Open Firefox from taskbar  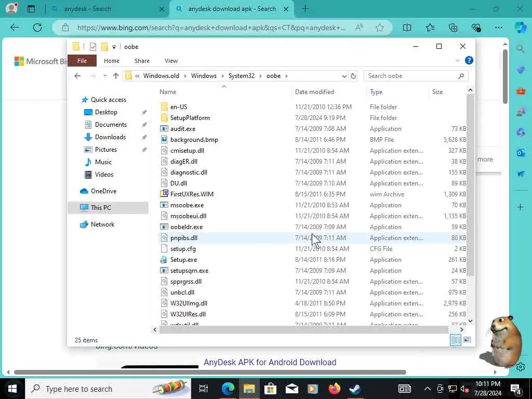[334, 389]
